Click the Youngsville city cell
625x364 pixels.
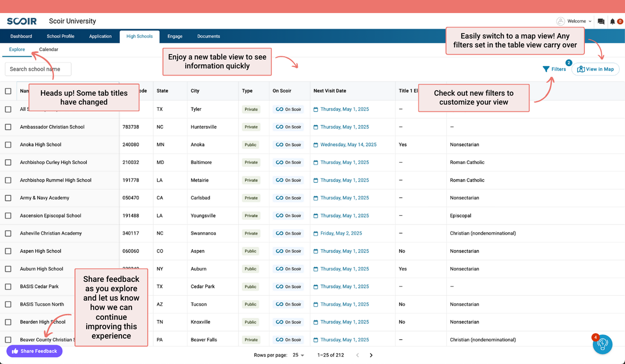click(x=203, y=215)
